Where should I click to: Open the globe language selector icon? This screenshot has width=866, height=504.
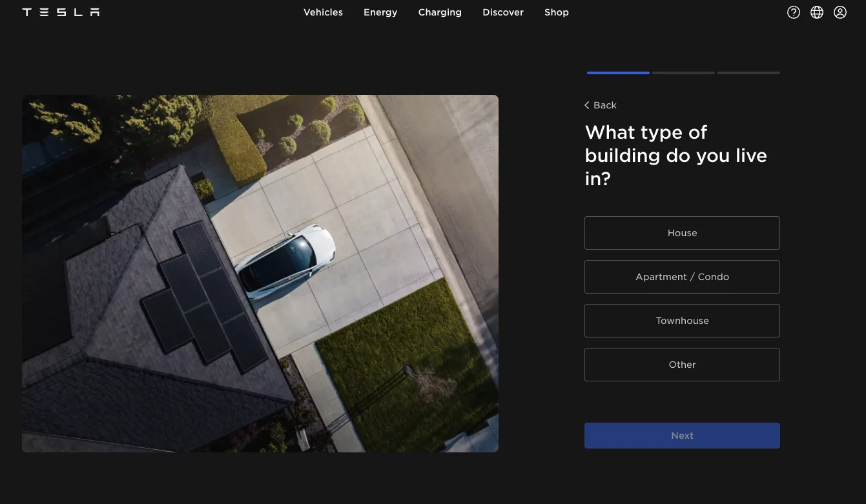point(817,12)
